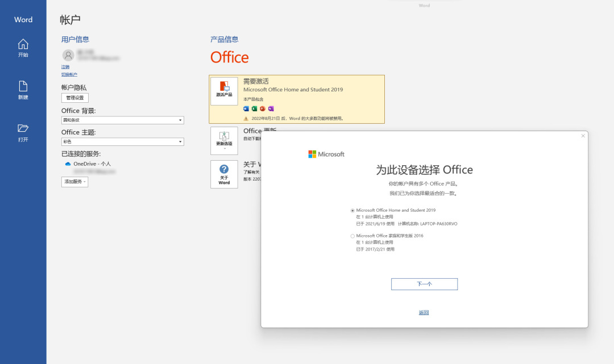614x364 pixels.
Task: Expand the 添加服务 dropdown
Action: [x=74, y=182]
